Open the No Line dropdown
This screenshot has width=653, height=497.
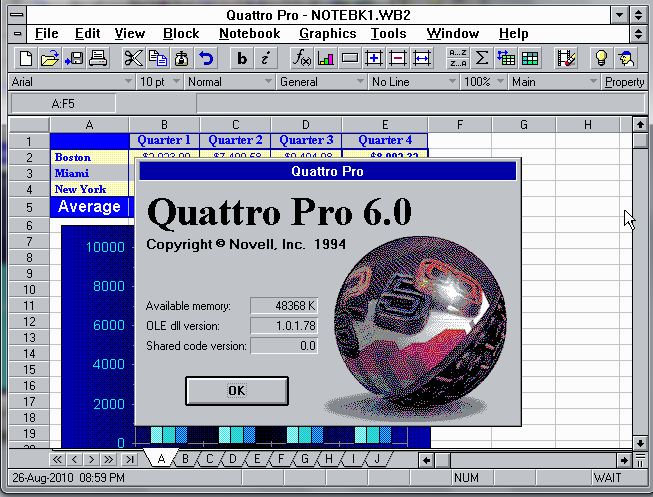click(452, 82)
